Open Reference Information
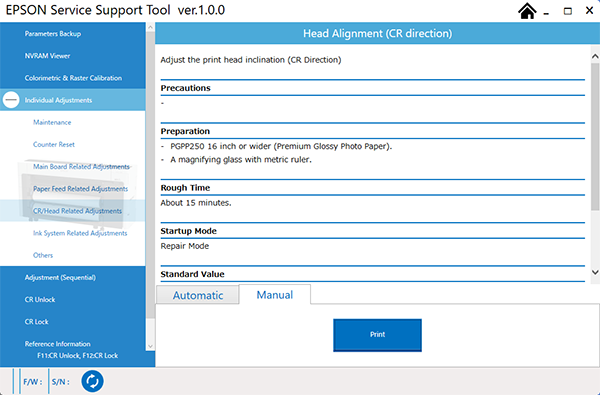 [58, 344]
